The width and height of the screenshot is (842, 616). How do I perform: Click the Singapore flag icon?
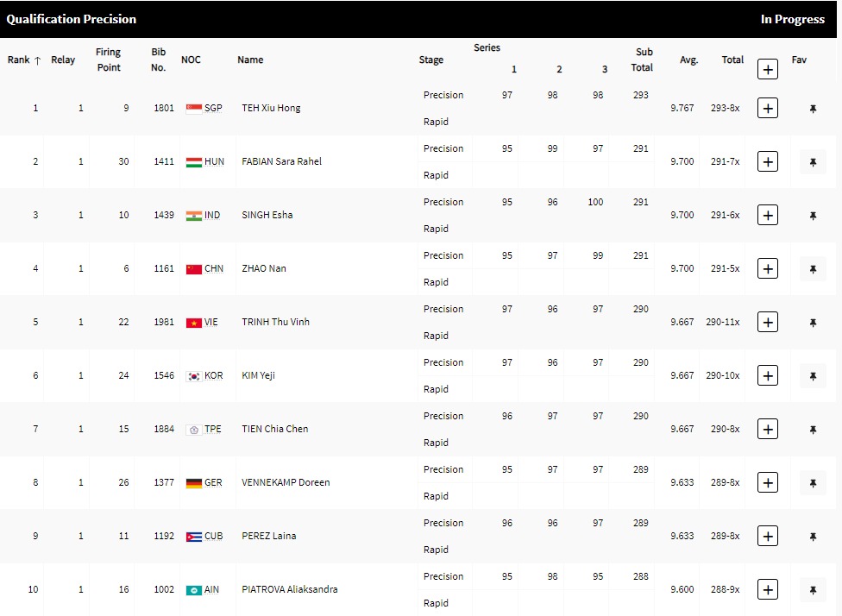click(194, 108)
